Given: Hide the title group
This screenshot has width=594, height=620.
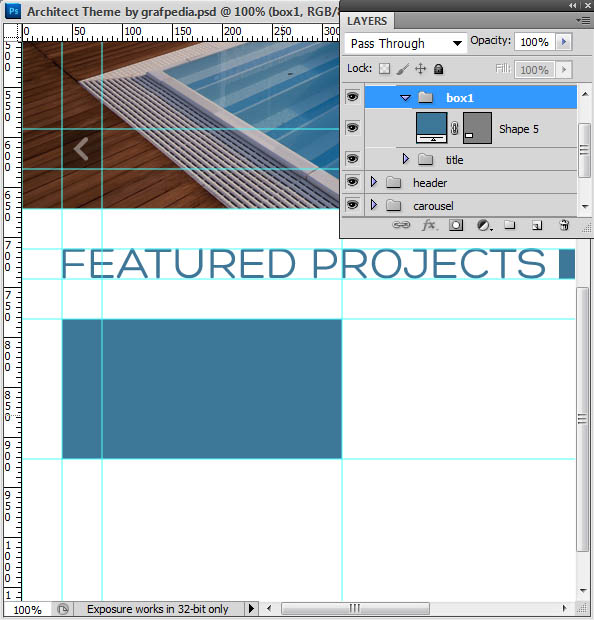Looking at the screenshot, I should click(352, 159).
